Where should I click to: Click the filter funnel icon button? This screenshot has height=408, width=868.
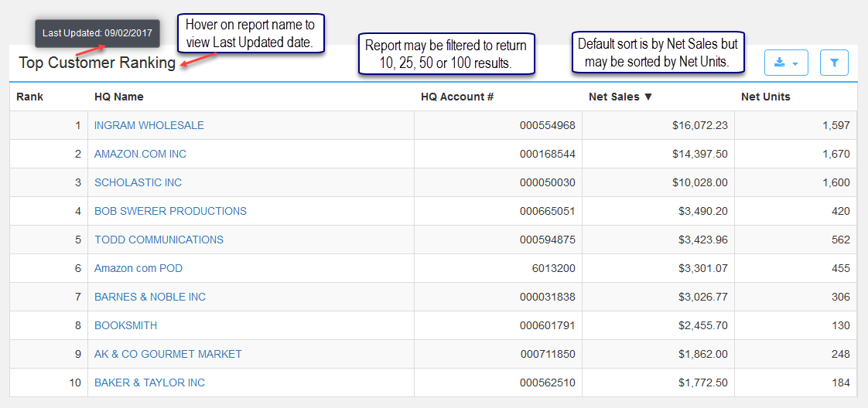coord(834,63)
